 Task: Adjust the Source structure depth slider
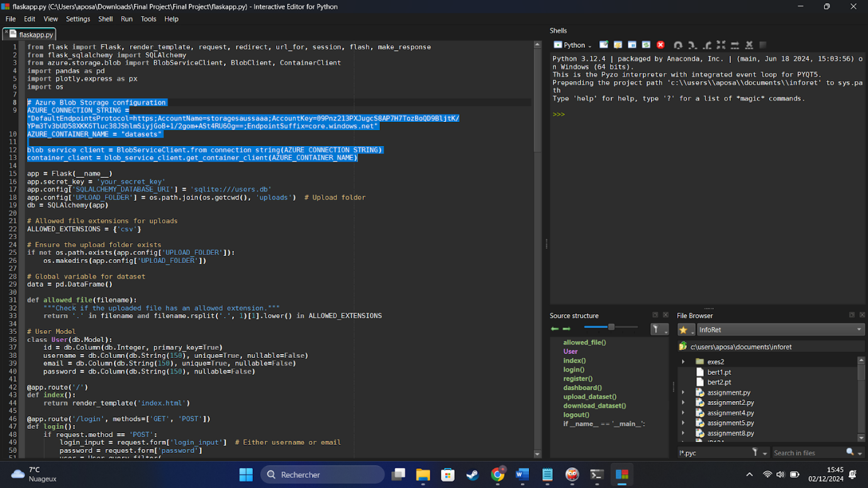pos(611,327)
